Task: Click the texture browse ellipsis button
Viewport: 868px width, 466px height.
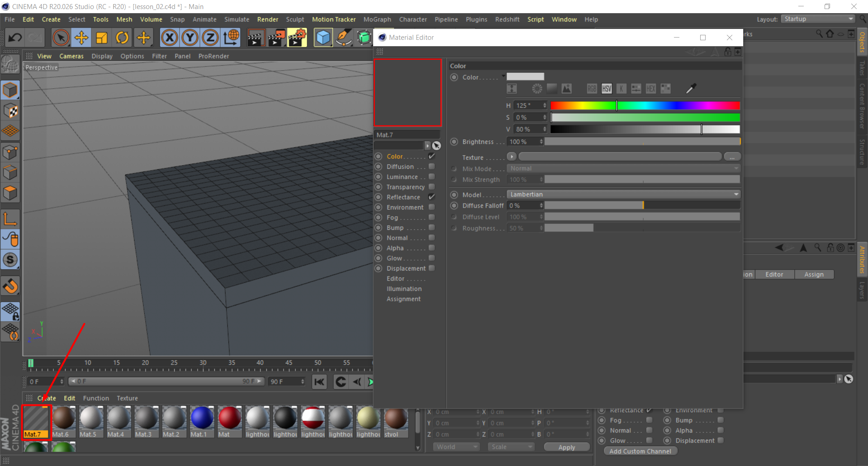Action: coord(732,157)
